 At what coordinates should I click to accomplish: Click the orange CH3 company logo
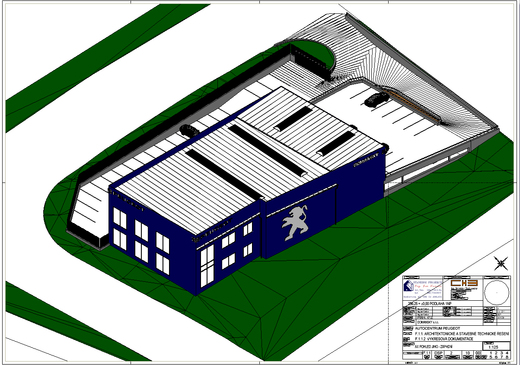click(x=464, y=283)
